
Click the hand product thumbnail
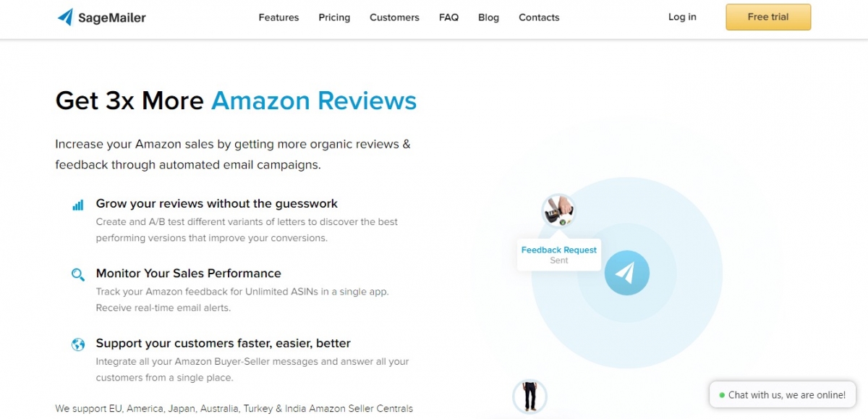[x=558, y=211]
